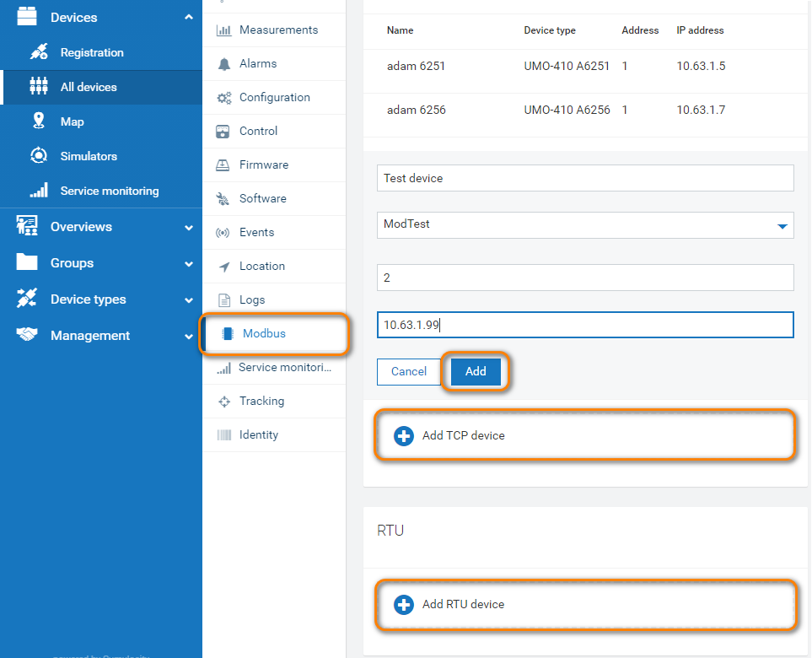
Task: Click Add RTU device
Action: [584, 604]
